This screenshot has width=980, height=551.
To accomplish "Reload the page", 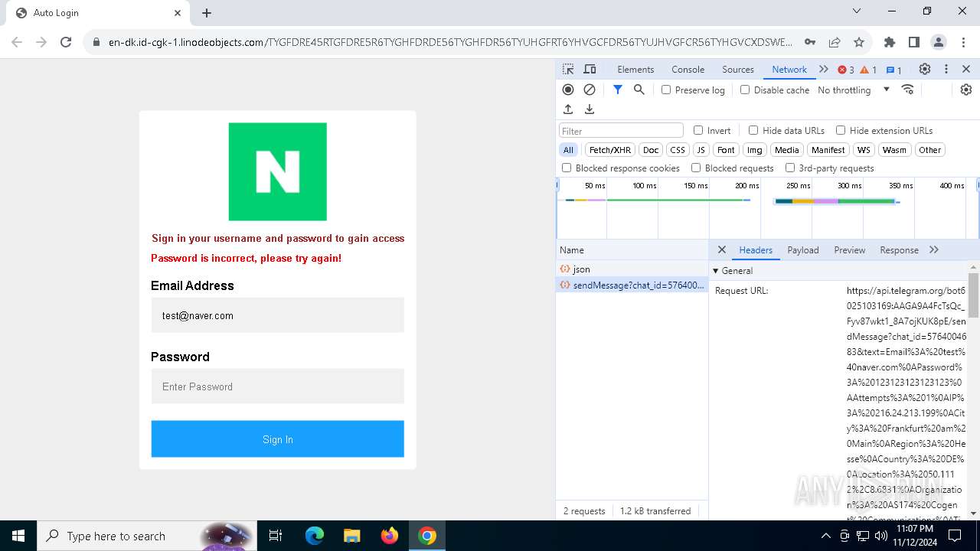I will (66, 42).
